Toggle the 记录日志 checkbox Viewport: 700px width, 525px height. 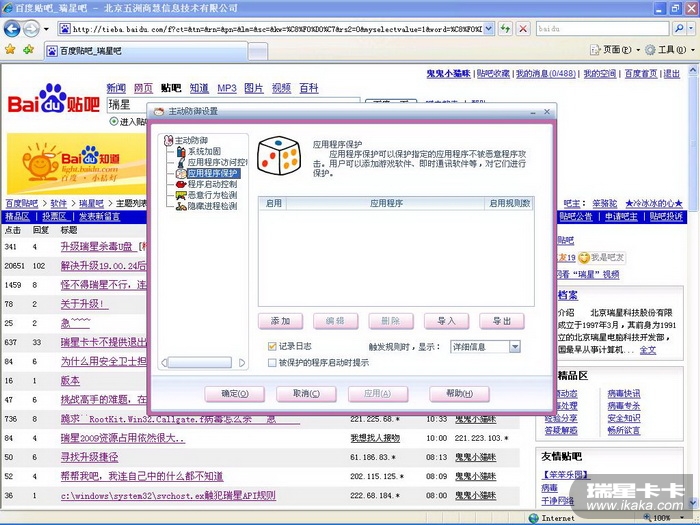271,346
